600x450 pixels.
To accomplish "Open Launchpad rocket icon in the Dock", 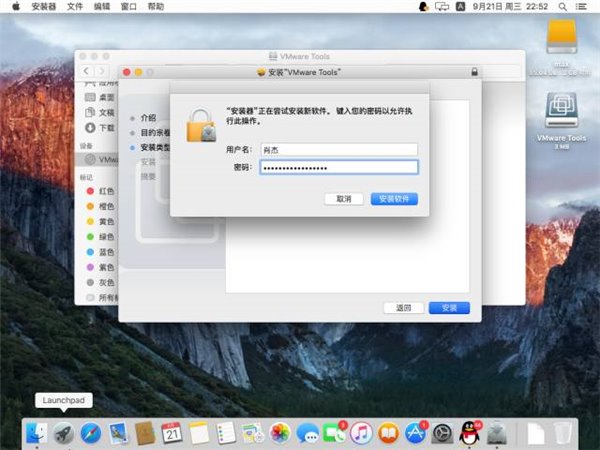I will [x=64, y=433].
